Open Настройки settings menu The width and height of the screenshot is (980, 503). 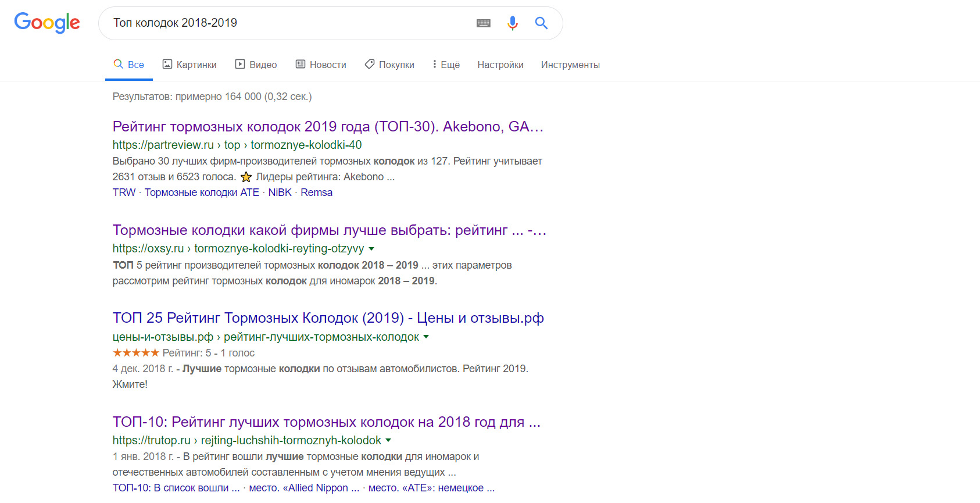coord(500,65)
